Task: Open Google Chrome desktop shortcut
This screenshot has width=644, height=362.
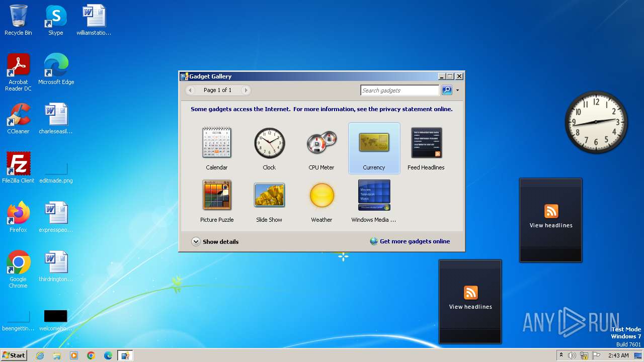Action: (18, 269)
